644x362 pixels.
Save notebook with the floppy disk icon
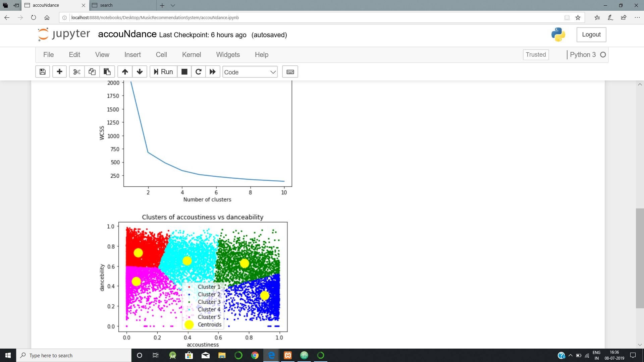(x=43, y=72)
